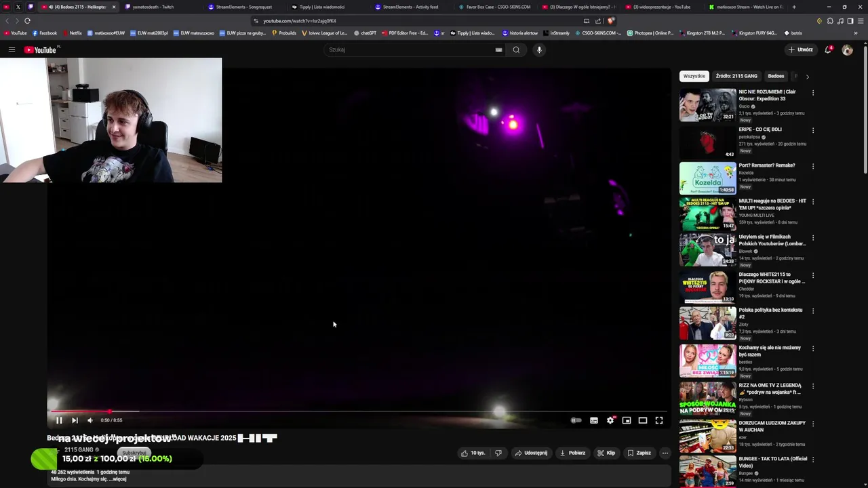Dislike the video

(498, 453)
